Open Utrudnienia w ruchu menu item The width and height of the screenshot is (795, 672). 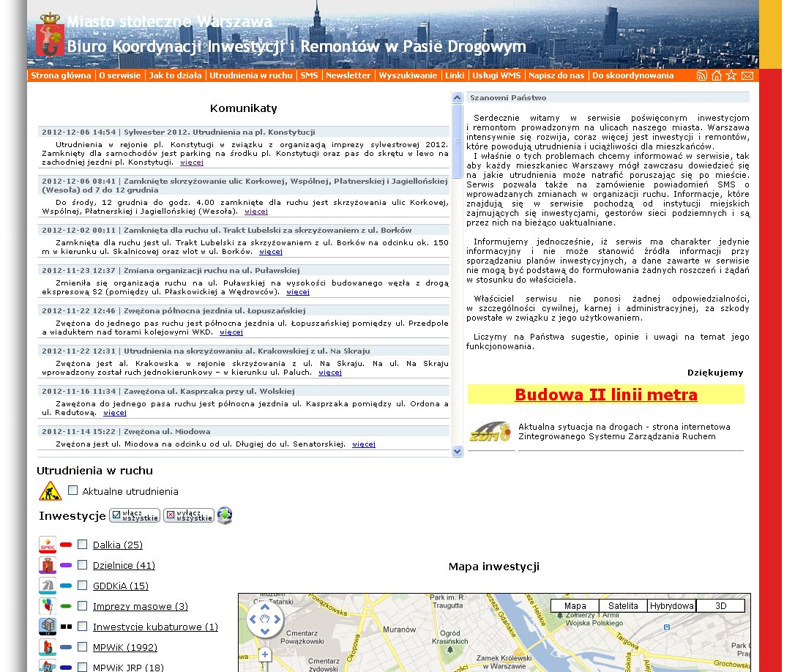(251, 75)
